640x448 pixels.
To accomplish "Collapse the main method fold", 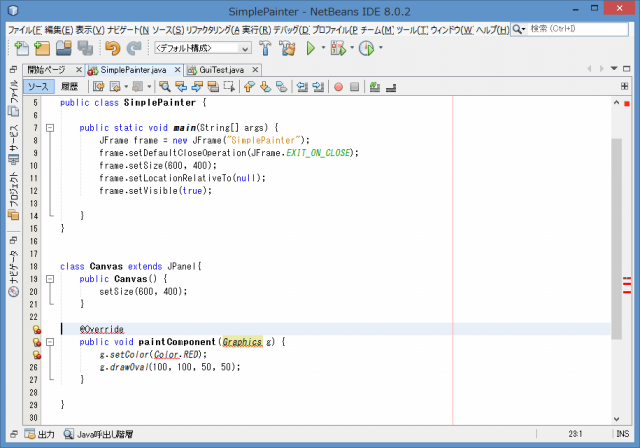I will [x=50, y=128].
